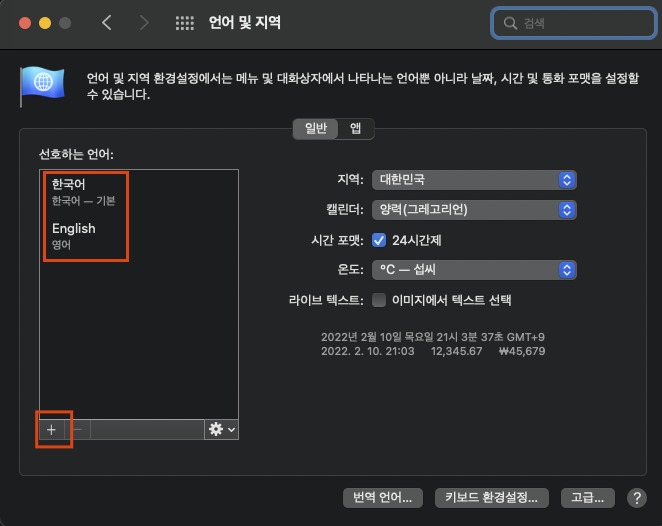Image resolution: width=662 pixels, height=526 pixels.
Task: Open 키보드 환경설정... button
Action: pyautogui.click(x=491, y=498)
